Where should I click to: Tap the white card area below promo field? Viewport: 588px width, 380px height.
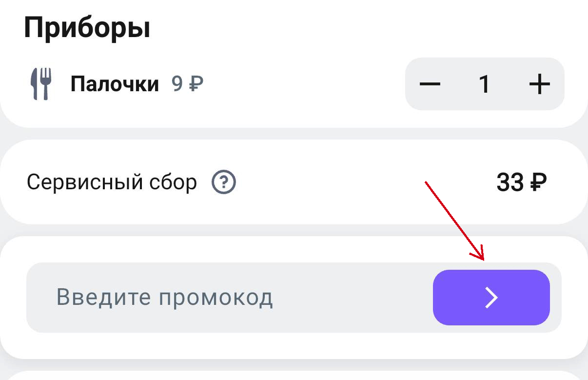(293, 346)
